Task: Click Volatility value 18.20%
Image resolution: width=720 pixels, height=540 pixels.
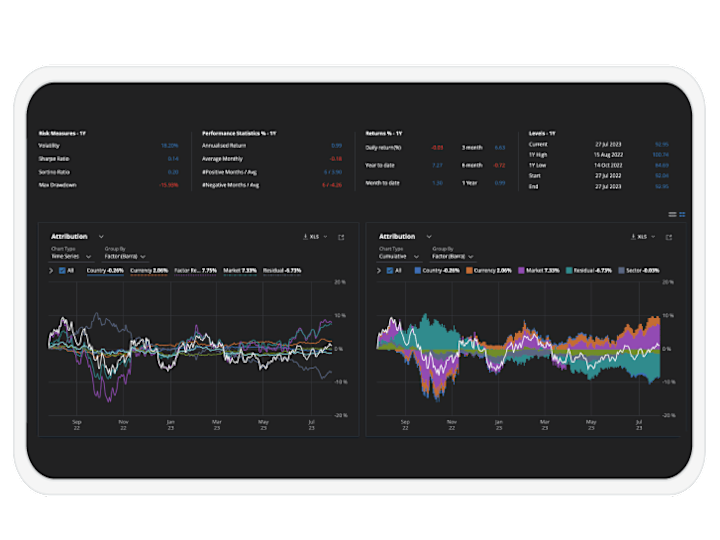Action: tap(169, 146)
